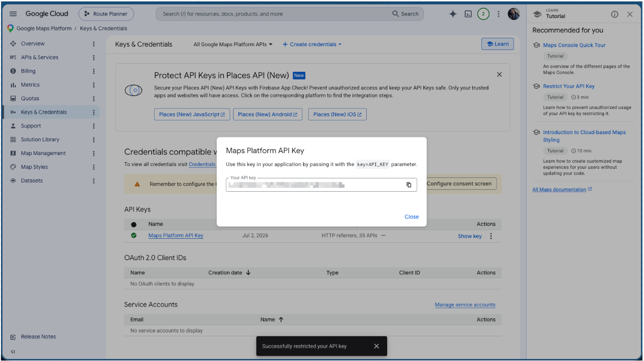The width and height of the screenshot is (644, 361).
Task: Click Show key for Maps Platform API Key
Action: click(x=469, y=236)
